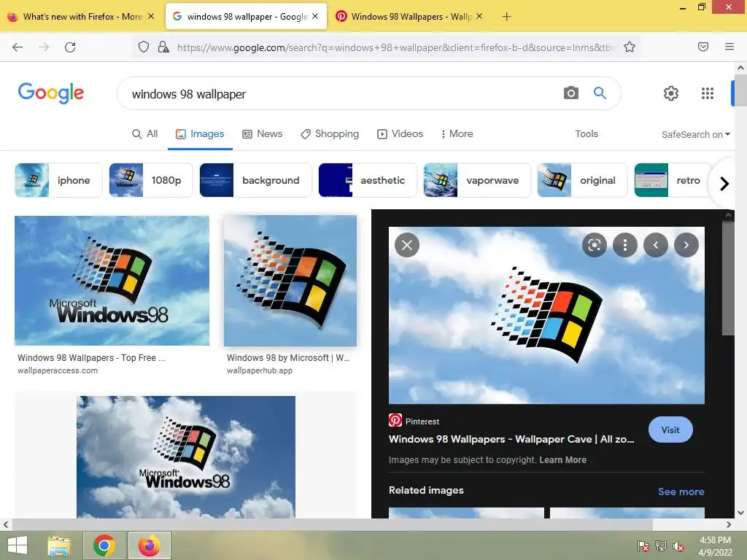Close the What's new with Firefox tab
747x560 pixels.
pos(151,16)
